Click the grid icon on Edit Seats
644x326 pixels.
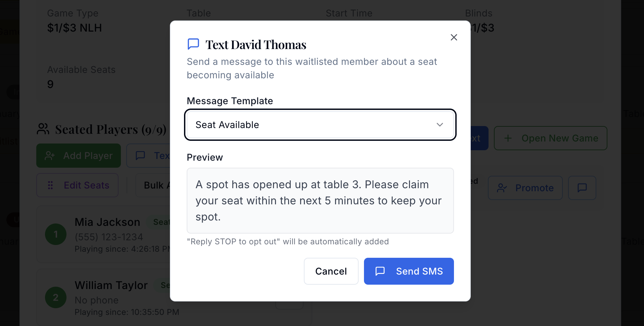(x=50, y=185)
